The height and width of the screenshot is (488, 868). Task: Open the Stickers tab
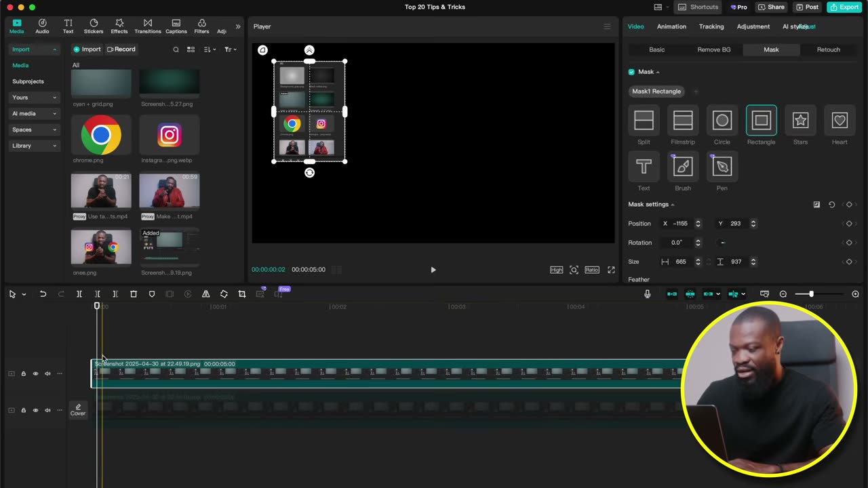point(94,26)
